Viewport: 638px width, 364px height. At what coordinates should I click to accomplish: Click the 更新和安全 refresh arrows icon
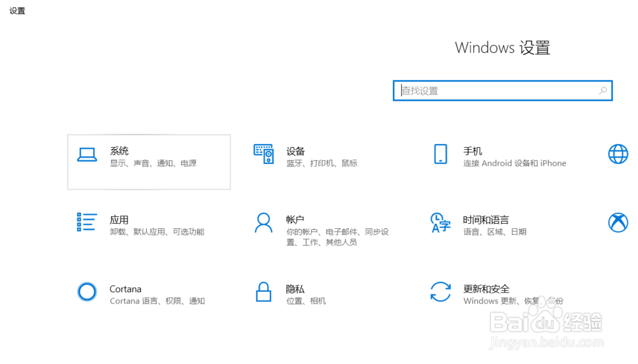440,291
